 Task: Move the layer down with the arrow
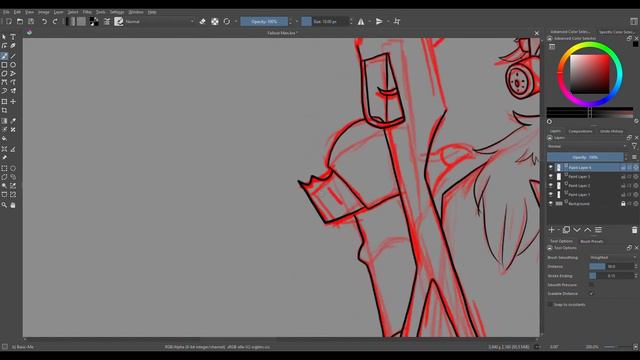[577, 230]
